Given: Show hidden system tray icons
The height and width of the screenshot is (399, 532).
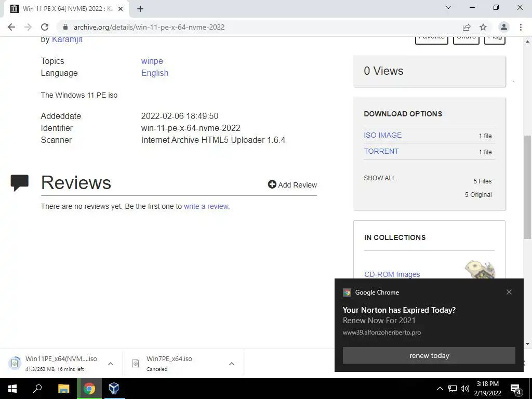Looking at the screenshot, I should pyautogui.click(x=440, y=389).
